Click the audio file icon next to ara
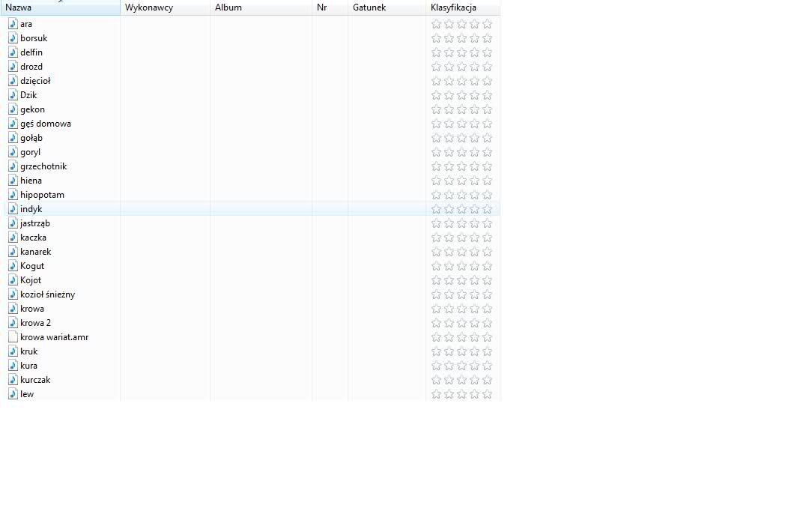 click(13, 24)
